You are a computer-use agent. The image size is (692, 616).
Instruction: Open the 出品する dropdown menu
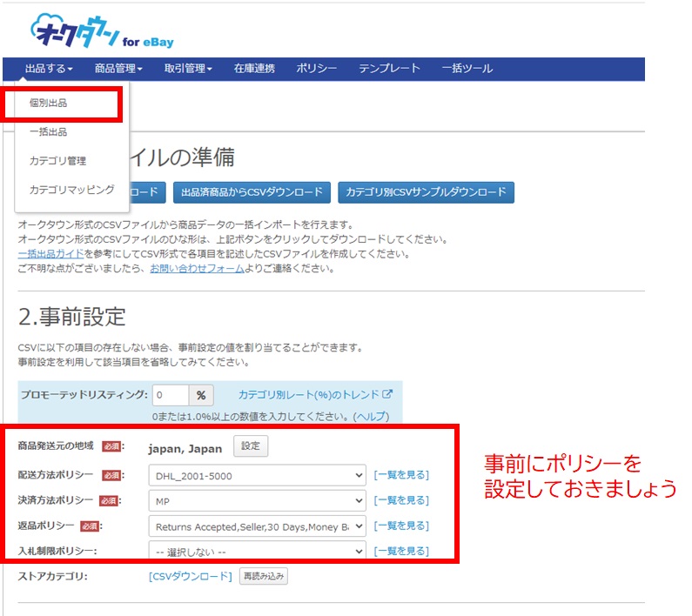[49, 69]
